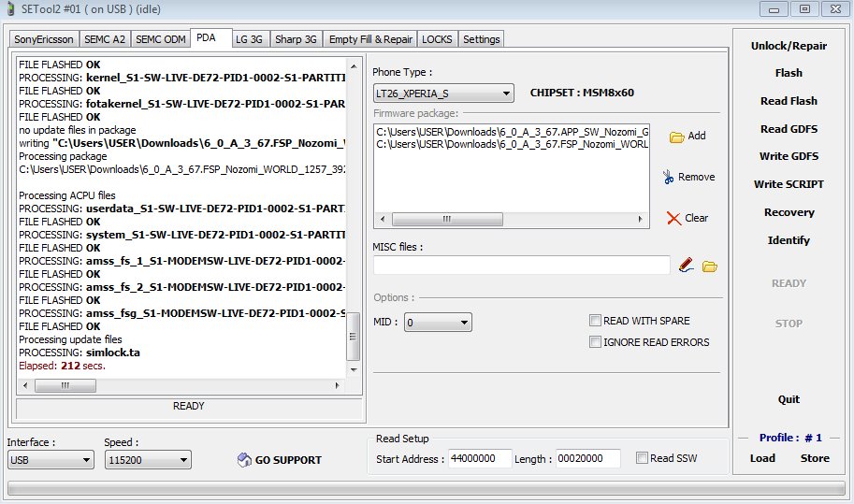Click the Flash button
The width and height of the screenshot is (854, 504).
[789, 72]
